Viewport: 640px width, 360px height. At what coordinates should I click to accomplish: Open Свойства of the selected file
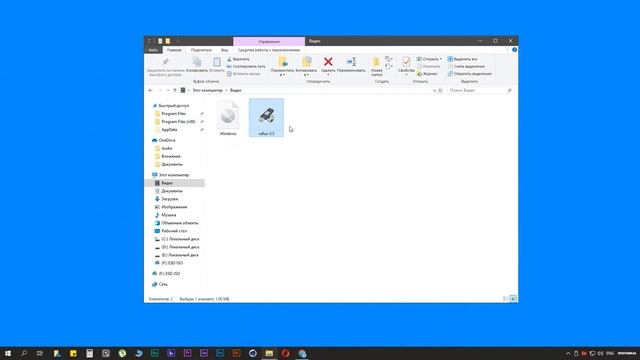point(406,66)
